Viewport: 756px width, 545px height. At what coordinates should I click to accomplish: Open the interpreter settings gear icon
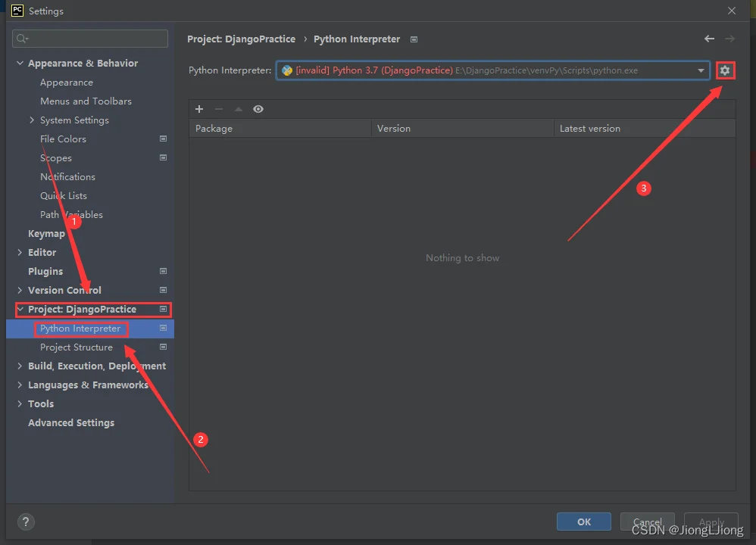[x=725, y=70]
